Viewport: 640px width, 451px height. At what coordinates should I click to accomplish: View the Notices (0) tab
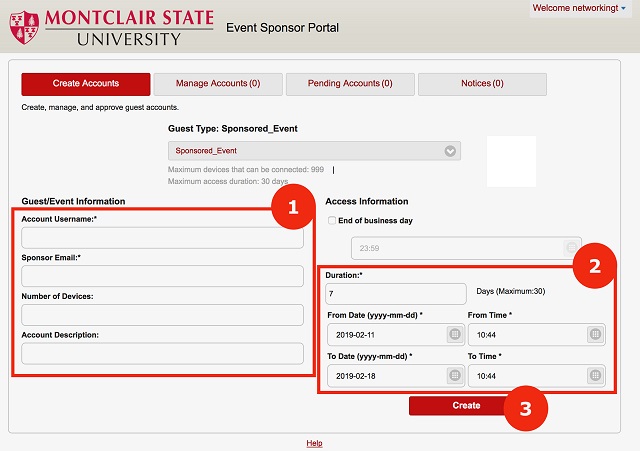click(482, 84)
